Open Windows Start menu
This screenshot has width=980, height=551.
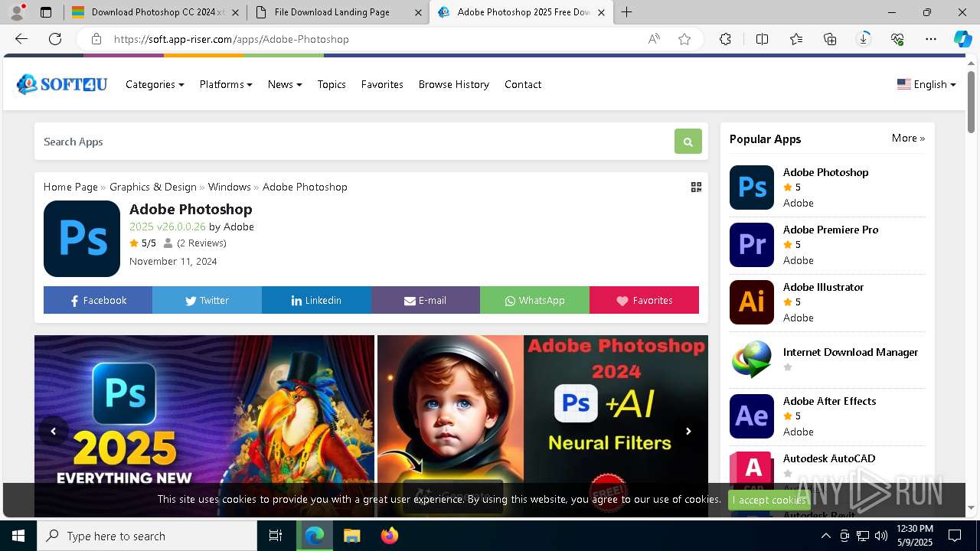tap(18, 536)
